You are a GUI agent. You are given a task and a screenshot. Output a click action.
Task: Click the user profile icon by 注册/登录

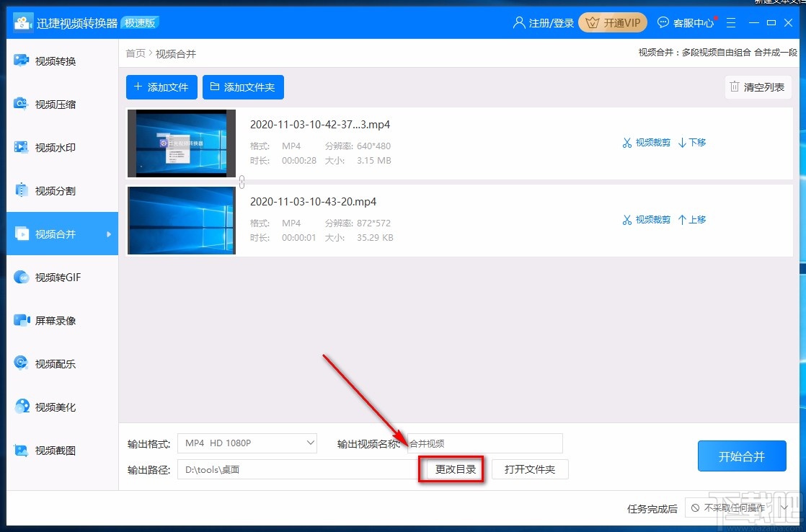click(519, 22)
